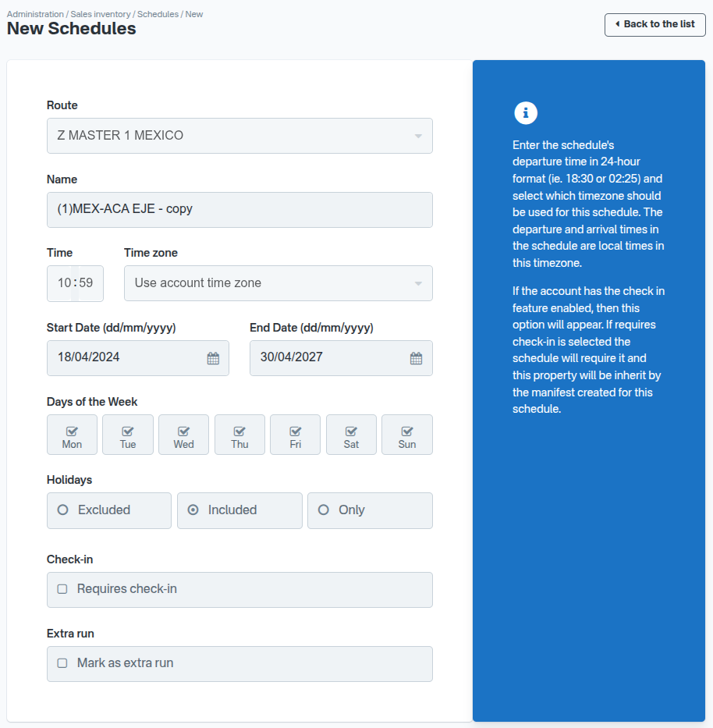Open the Administration breadcrumb link
Screen dimensions: 713x728
pos(34,13)
